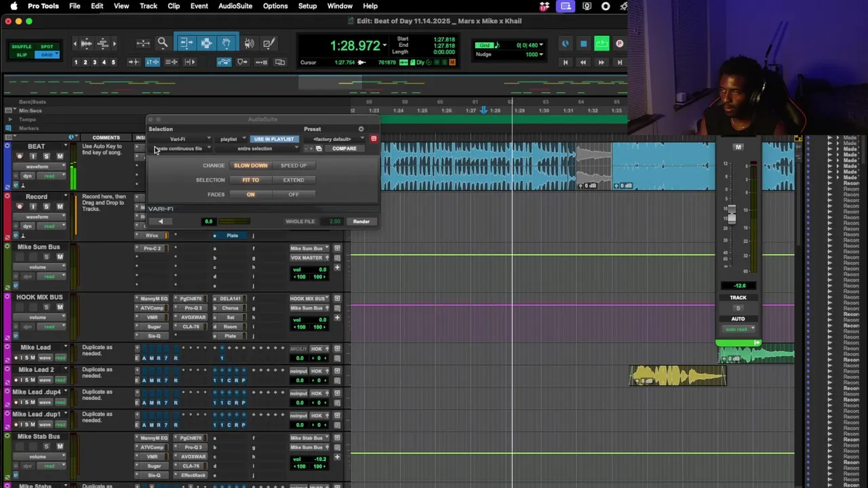Click the Fast Forward transport button
Image resolution: width=868 pixels, height=488 pixels.
pos(601,62)
